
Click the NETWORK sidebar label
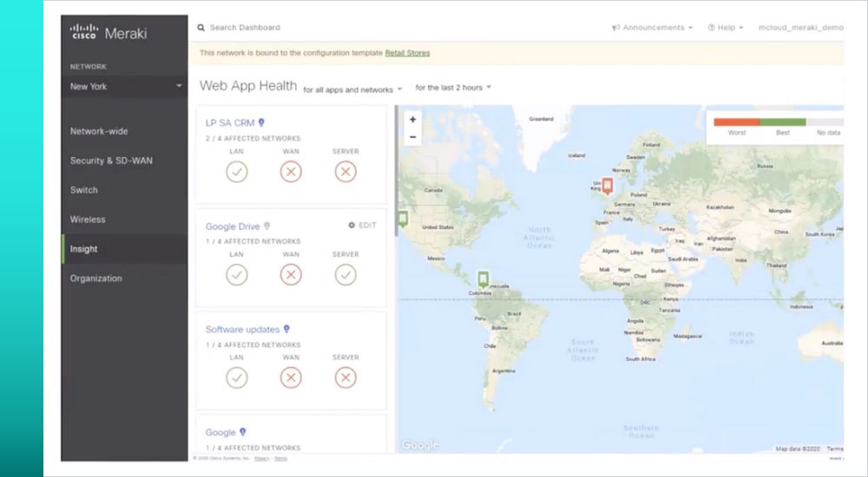[x=88, y=67]
